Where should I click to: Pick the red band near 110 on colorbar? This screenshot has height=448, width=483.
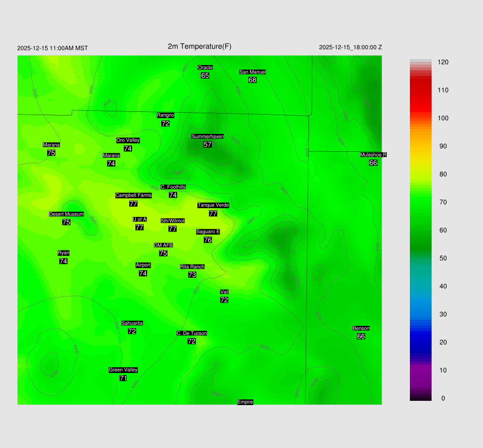coord(420,90)
